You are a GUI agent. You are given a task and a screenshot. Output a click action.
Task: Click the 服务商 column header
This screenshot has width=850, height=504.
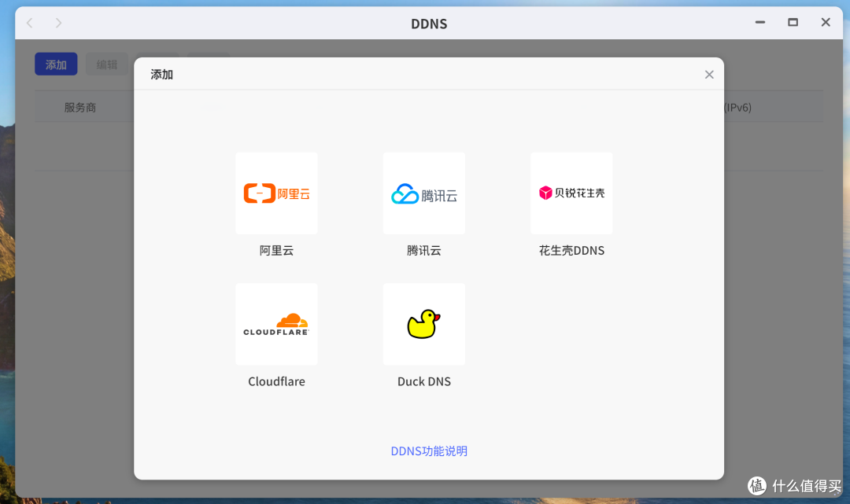click(80, 107)
